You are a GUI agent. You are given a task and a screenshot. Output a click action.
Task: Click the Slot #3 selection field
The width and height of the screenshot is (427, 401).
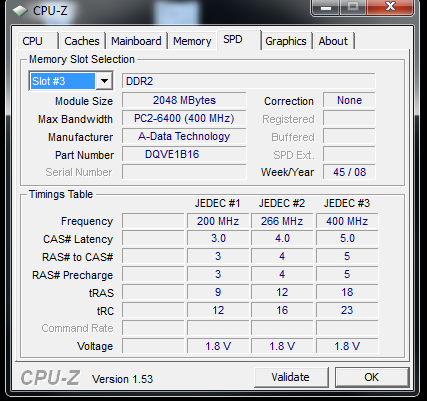63,81
